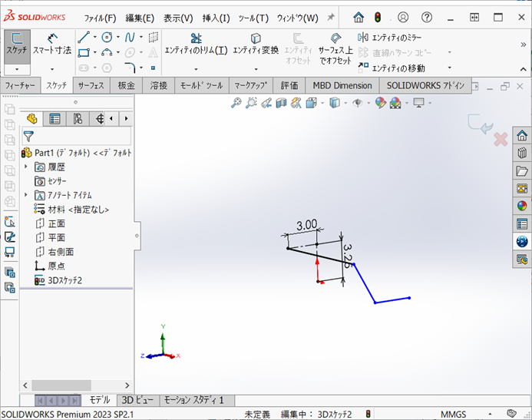Click the filter funnel icon in feature tree
The width and height of the screenshot is (532, 420).
point(29,136)
